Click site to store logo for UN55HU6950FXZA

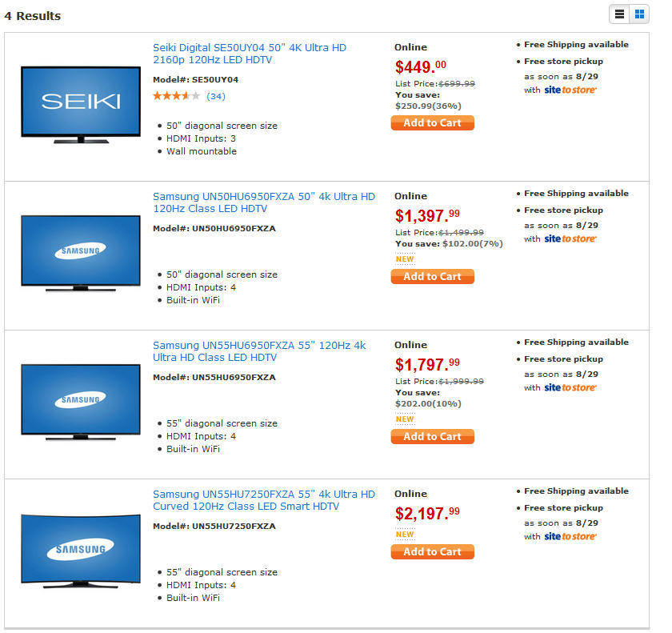coord(570,388)
